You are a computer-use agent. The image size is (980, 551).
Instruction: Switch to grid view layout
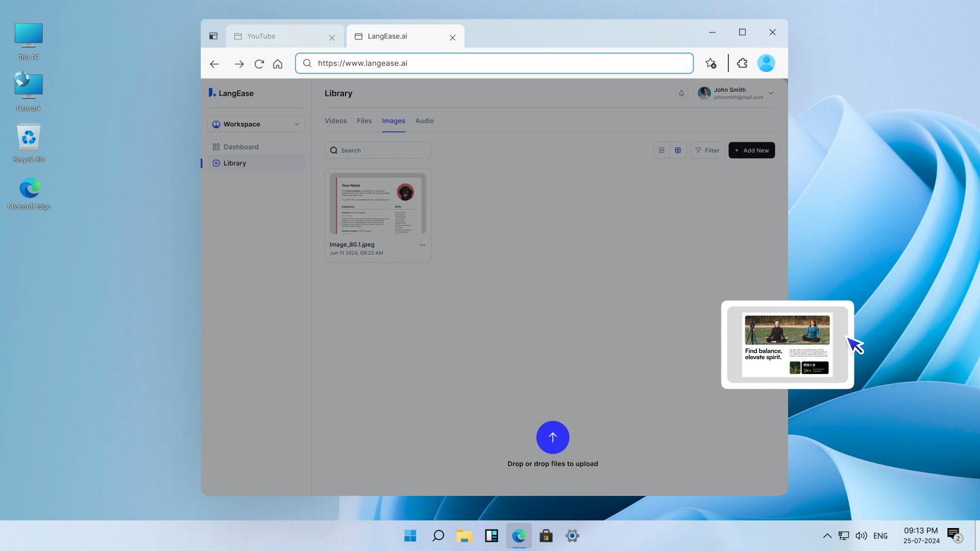coord(678,151)
